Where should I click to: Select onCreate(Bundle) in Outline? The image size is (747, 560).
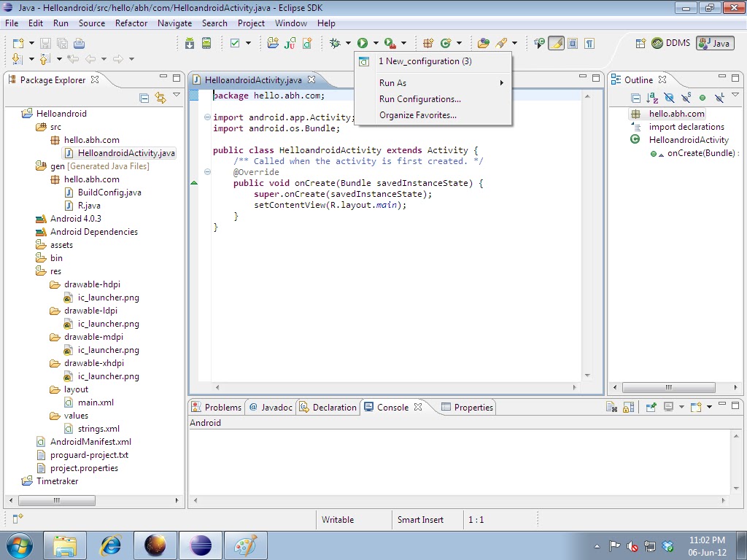coord(694,153)
